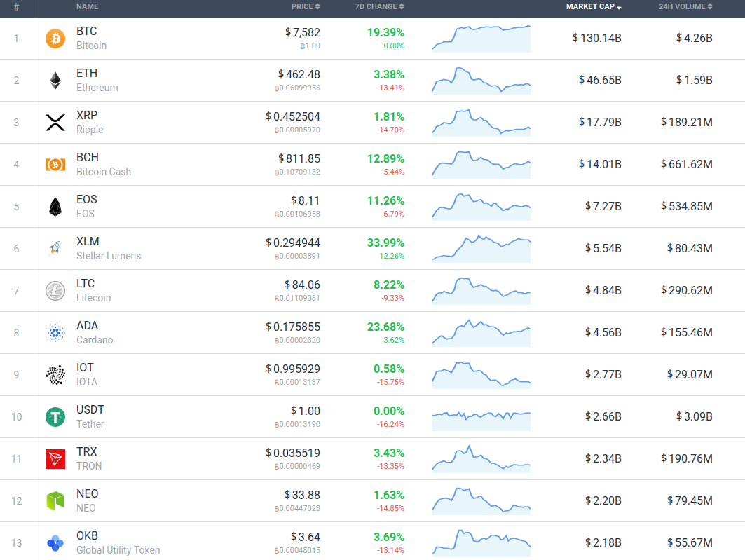Select the Bitcoin price $7,582

[303, 32]
